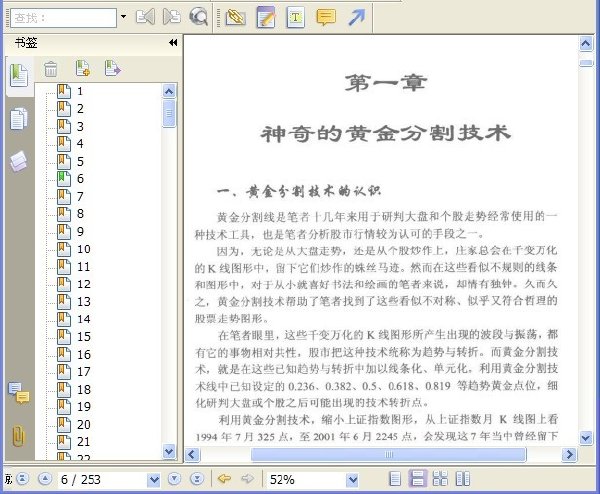Click the page number field 6 / 253
This screenshot has height=494, width=600.
pyautogui.click(x=103, y=480)
